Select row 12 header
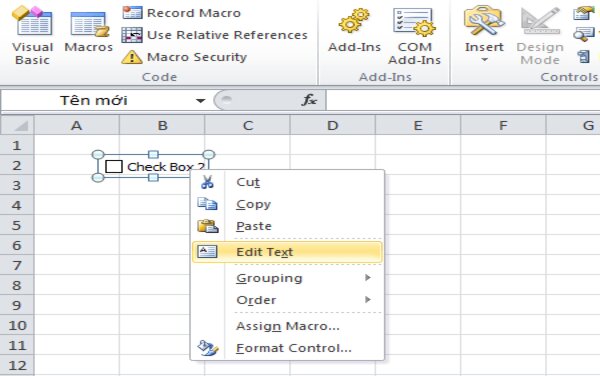 (x=17, y=365)
